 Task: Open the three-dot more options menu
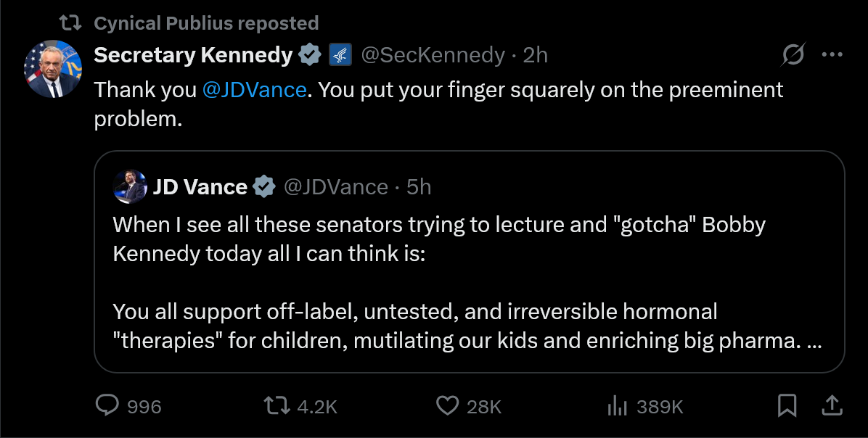tap(832, 54)
